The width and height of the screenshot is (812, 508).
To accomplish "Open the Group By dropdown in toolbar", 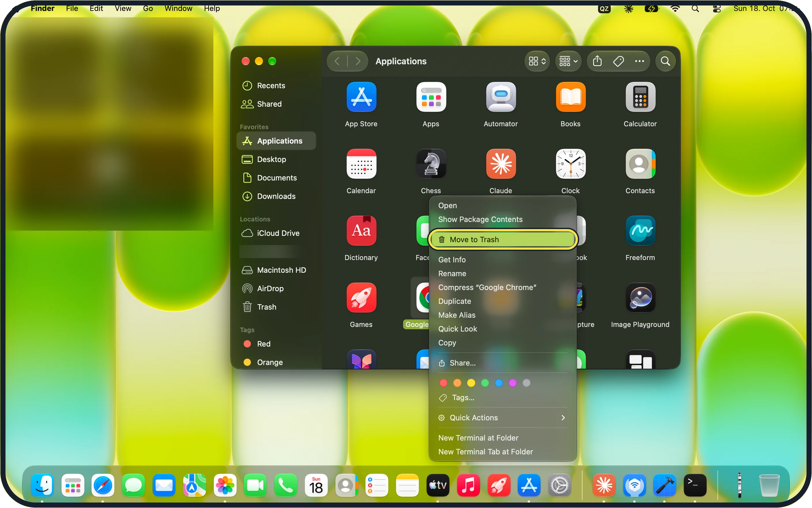I will pyautogui.click(x=568, y=61).
